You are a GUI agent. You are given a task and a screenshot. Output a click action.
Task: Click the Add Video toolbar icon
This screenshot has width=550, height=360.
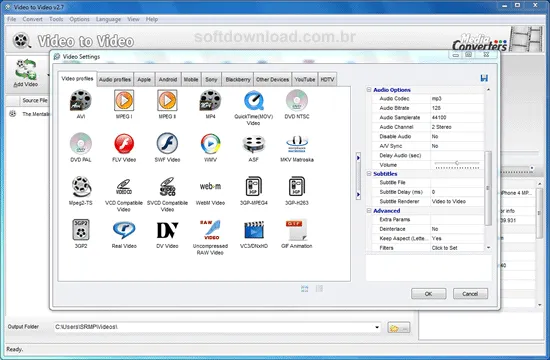26,69
